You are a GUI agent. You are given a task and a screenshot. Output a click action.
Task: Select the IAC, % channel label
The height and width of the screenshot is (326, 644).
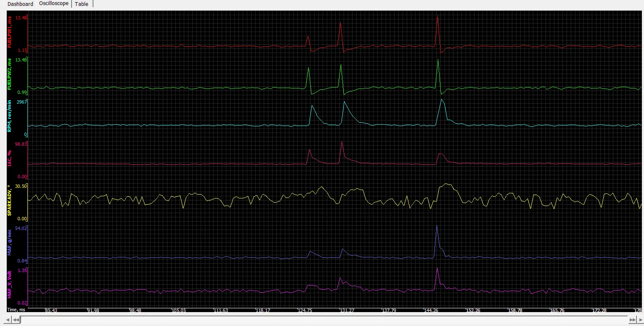coord(10,159)
